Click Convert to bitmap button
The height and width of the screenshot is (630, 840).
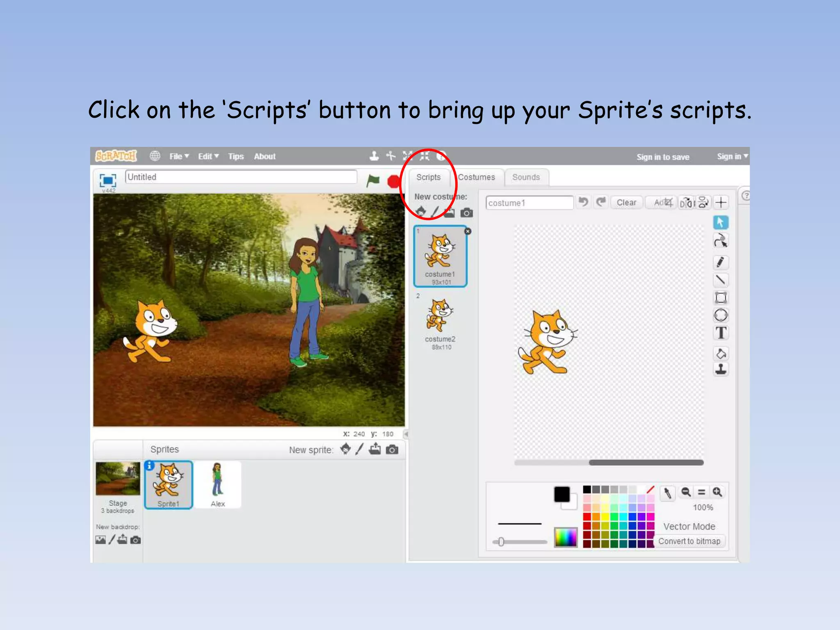click(x=689, y=541)
